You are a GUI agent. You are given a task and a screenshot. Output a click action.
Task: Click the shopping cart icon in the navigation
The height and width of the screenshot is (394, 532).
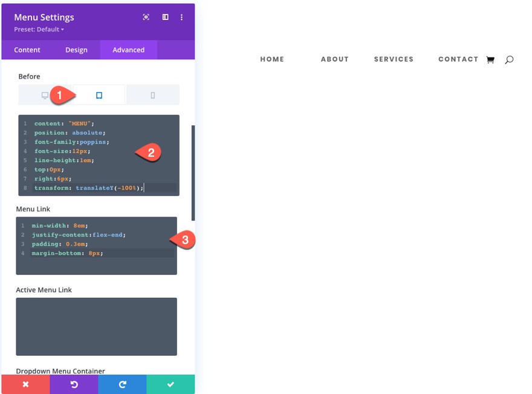pyautogui.click(x=490, y=59)
